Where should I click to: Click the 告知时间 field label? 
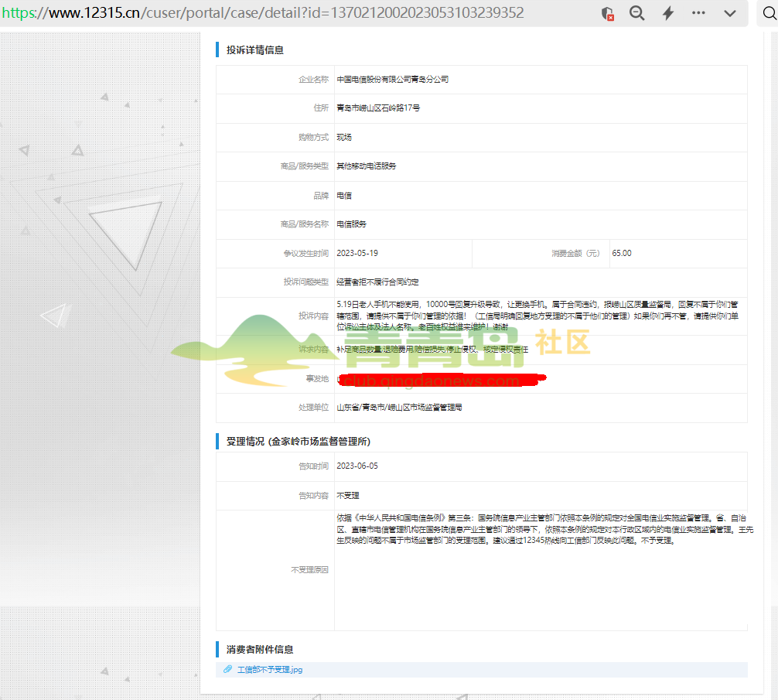click(313, 466)
